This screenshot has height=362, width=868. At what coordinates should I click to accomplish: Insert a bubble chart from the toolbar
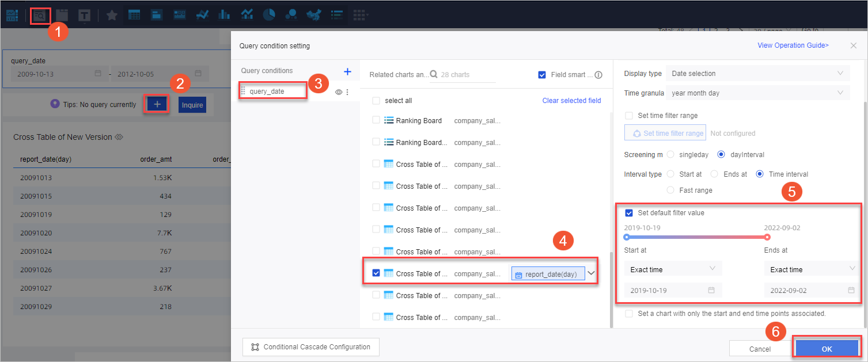coord(291,16)
